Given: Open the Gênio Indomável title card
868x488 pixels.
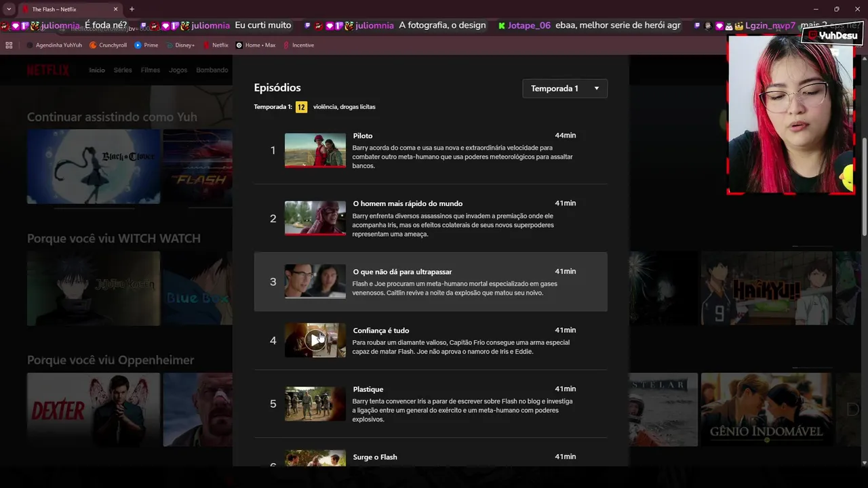Looking at the screenshot, I should coord(766,409).
